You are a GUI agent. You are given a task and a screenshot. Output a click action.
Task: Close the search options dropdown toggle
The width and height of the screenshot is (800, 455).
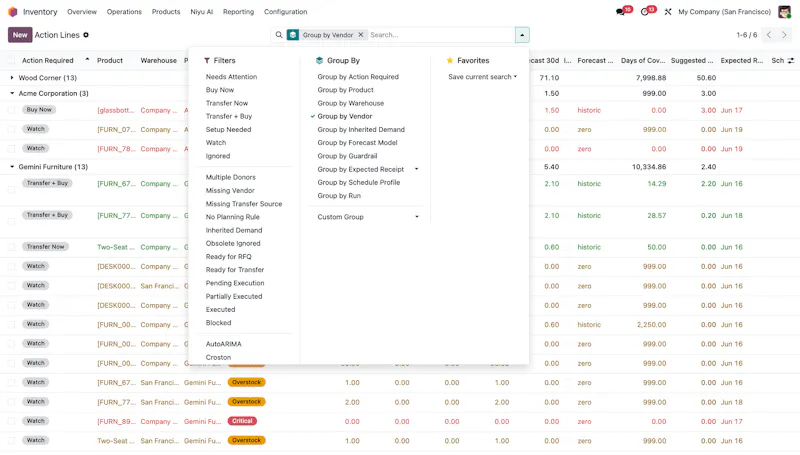click(x=522, y=35)
